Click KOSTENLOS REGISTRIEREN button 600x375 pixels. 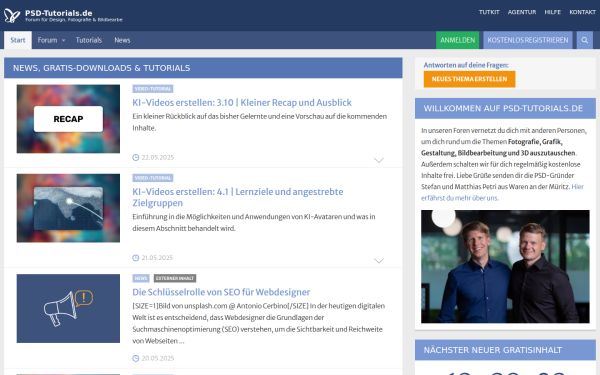coord(528,40)
